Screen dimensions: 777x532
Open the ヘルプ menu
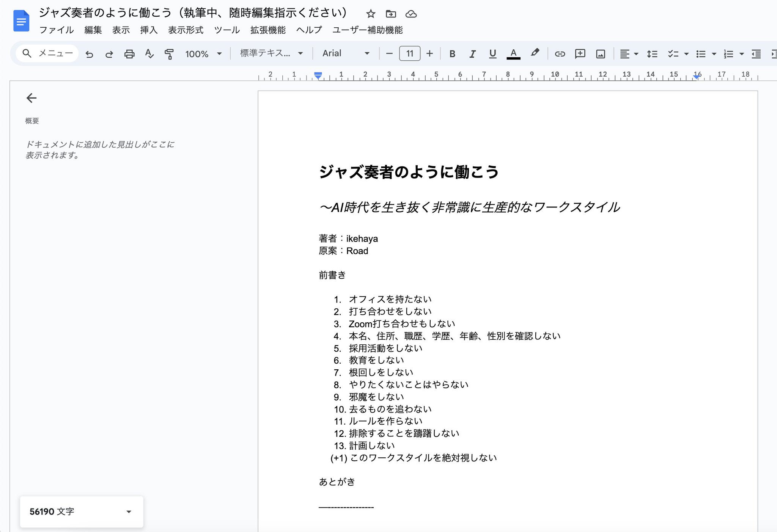tap(309, 30)
